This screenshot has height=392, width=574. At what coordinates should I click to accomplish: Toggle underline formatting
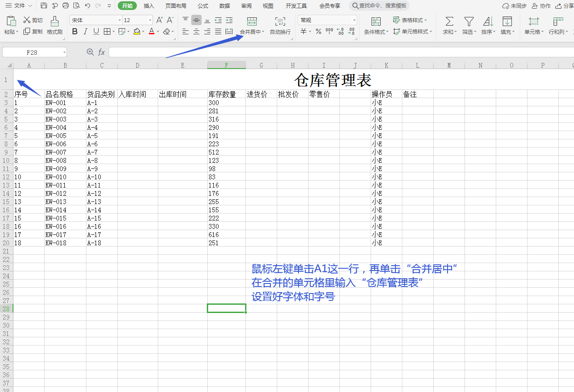(x=96, y=32)
